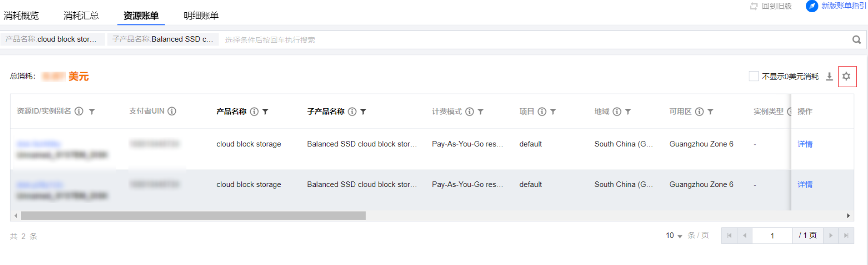Click the search magnifier icon
Screen dimensions: 868x265
(856, 40)
